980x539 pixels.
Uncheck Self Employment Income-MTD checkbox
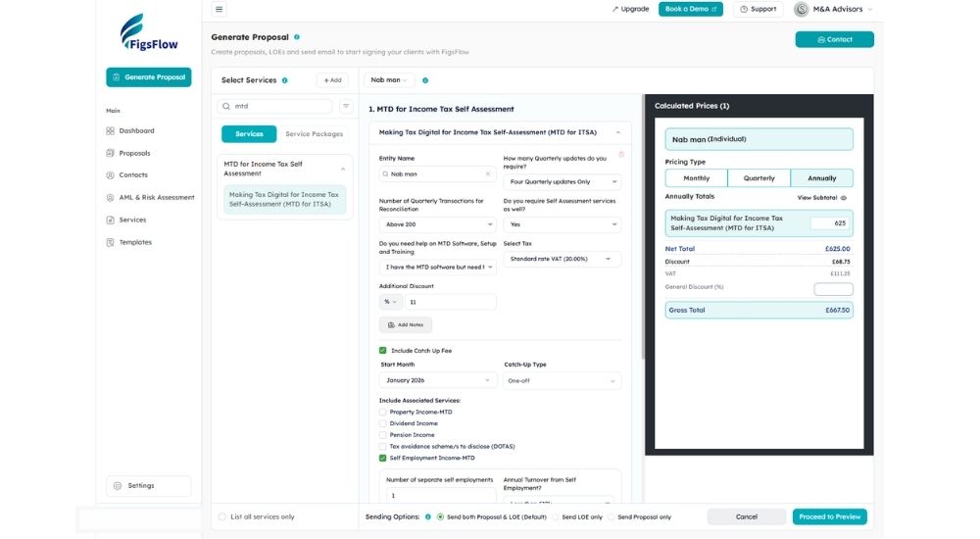383,459
